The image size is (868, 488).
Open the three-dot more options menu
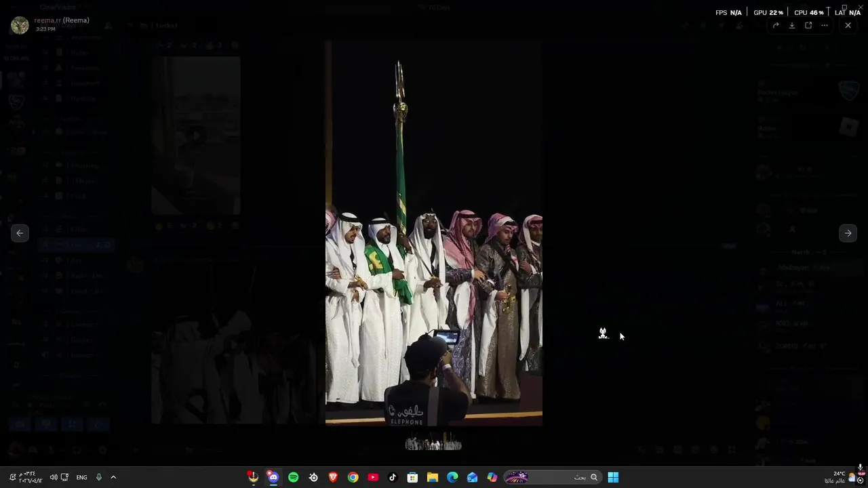(x=825, y=25)
